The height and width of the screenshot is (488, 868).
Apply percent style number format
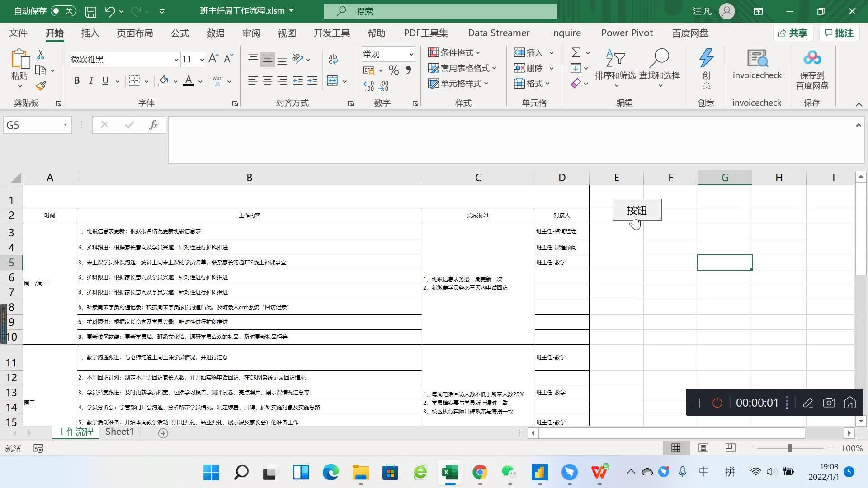(x=394, y=70)
